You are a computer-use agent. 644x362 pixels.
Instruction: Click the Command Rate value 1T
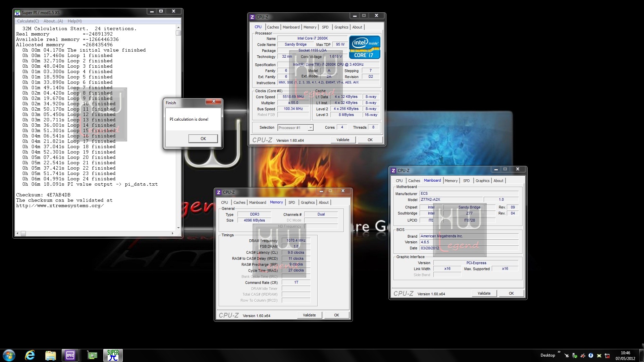[296, 283]
